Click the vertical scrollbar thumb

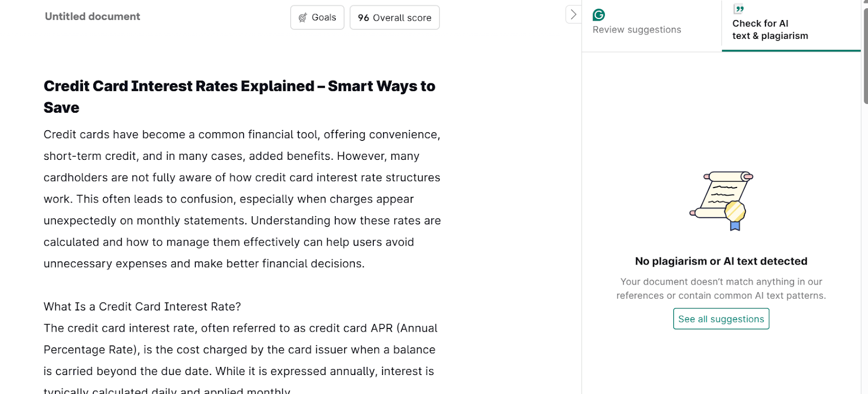[x=865, y=54]
